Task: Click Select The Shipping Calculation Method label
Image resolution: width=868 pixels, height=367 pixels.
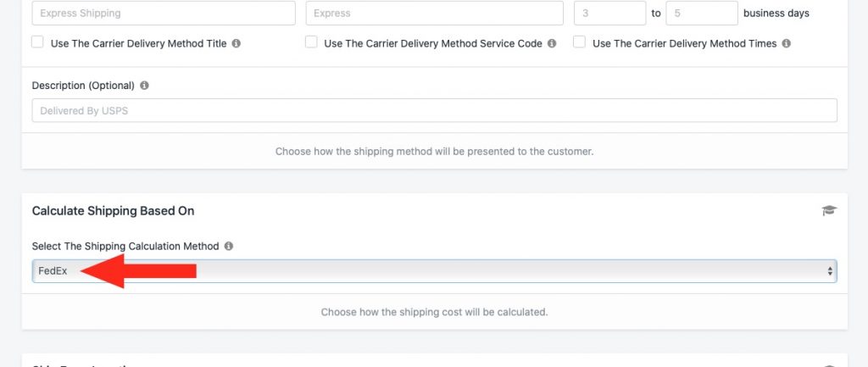Action: coord(125,246)
